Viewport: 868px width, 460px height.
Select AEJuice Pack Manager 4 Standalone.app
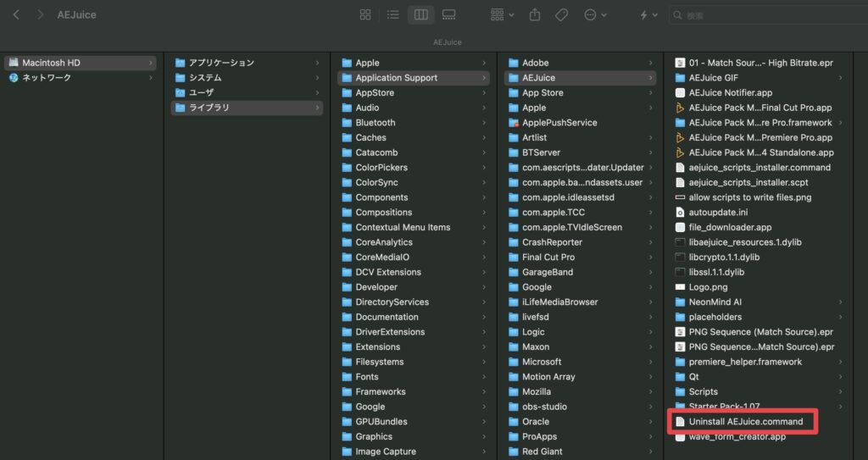[x=759, y=152]
